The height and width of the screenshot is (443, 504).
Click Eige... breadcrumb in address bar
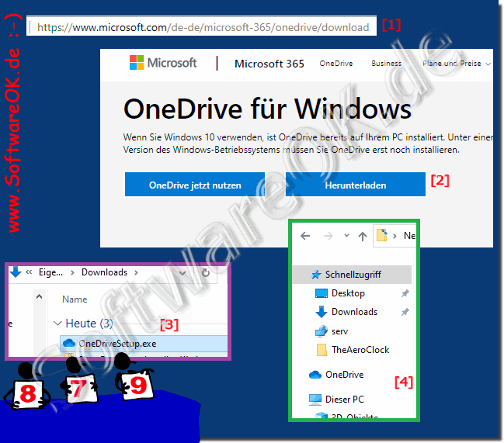tap(50, 272)
